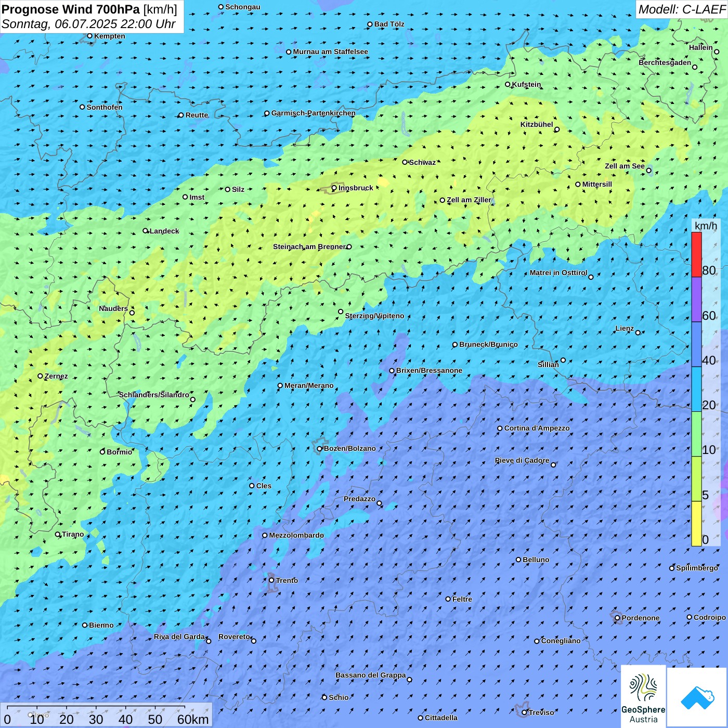
Task: Click the Kufstein location marker
Action: click(x=508, y=84)
